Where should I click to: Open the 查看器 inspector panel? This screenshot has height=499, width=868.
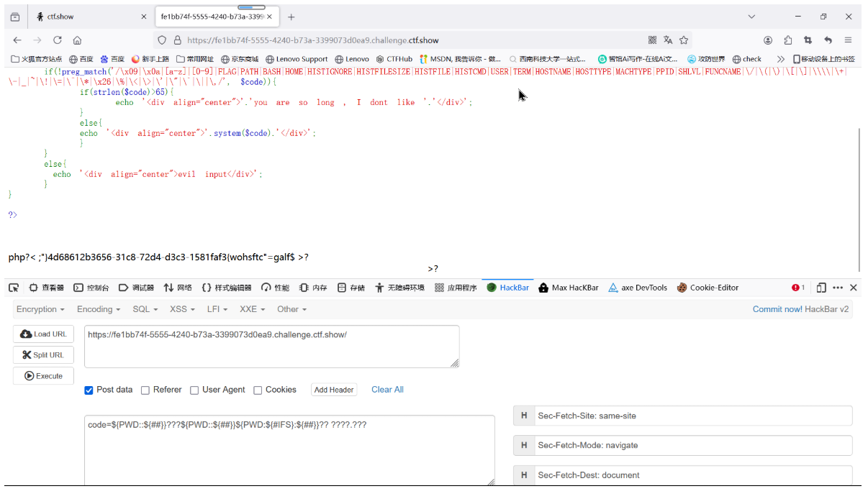coord(47,288)
